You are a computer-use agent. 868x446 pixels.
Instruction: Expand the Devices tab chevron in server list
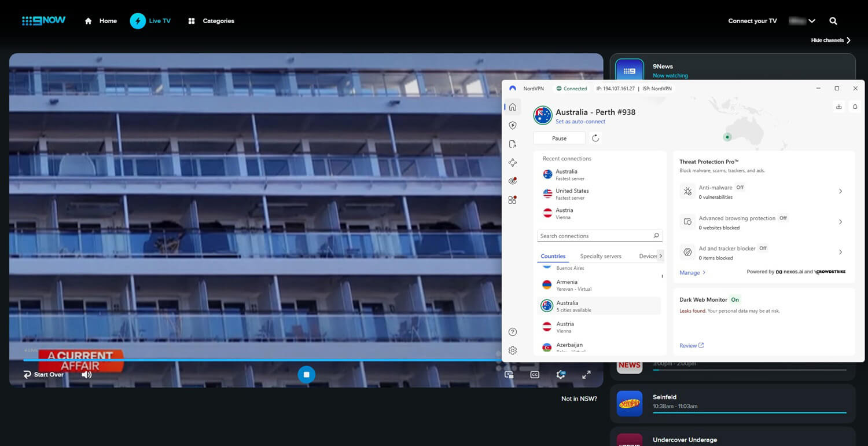[660, 255]
